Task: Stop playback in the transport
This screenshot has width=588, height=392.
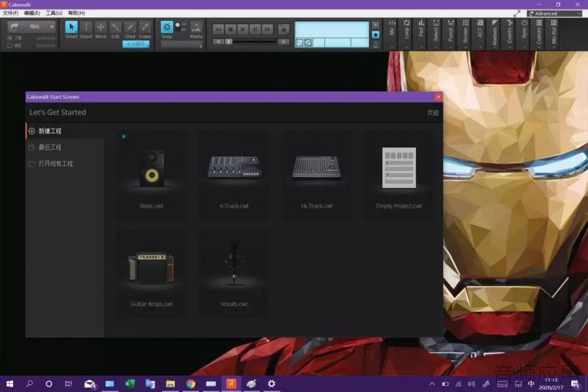Action: [231, 29]
